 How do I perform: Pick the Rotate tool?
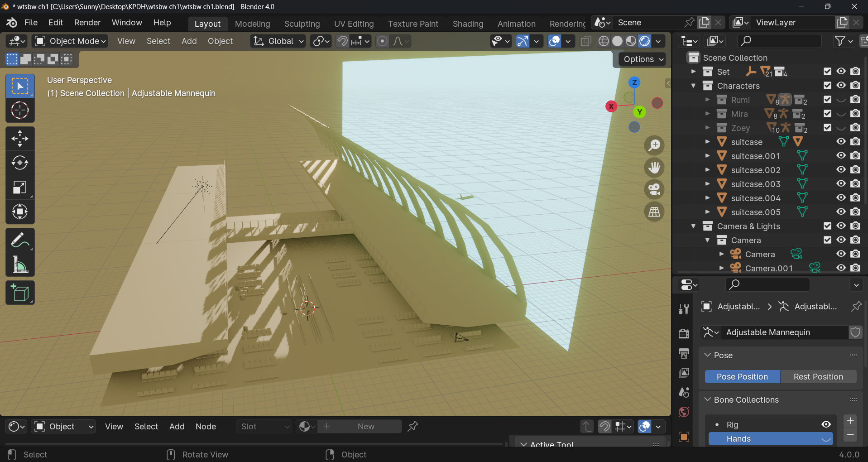tap(20, 163)
